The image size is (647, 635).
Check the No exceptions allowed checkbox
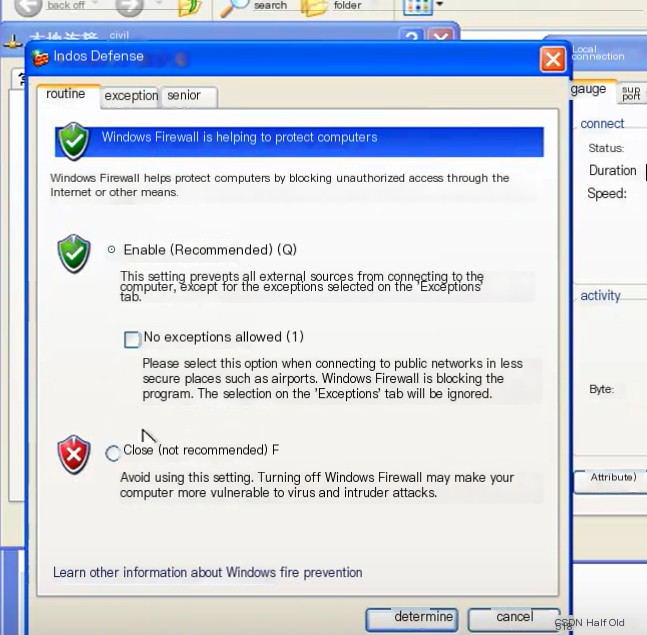[x=132, y=339]
